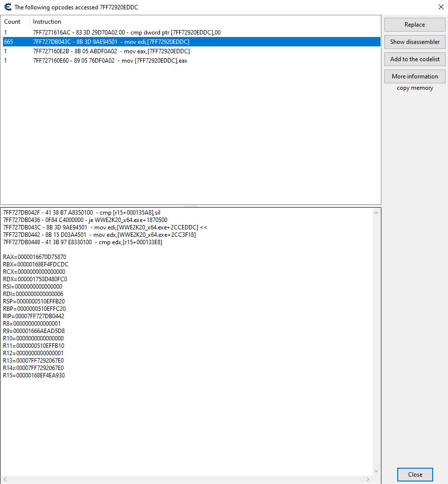Click the R9=000001666AEAD5D8 register line
The image size is (448, 484).
34,331
